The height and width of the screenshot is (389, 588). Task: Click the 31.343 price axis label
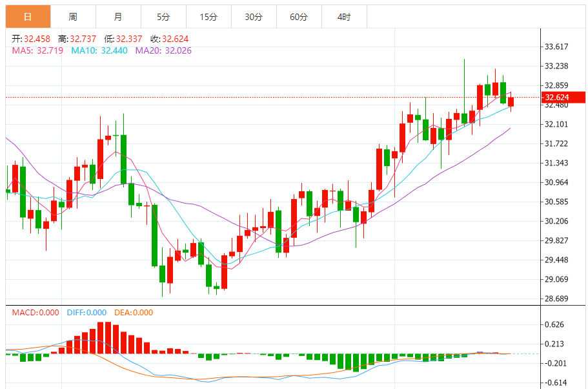(x=556, y=163)
